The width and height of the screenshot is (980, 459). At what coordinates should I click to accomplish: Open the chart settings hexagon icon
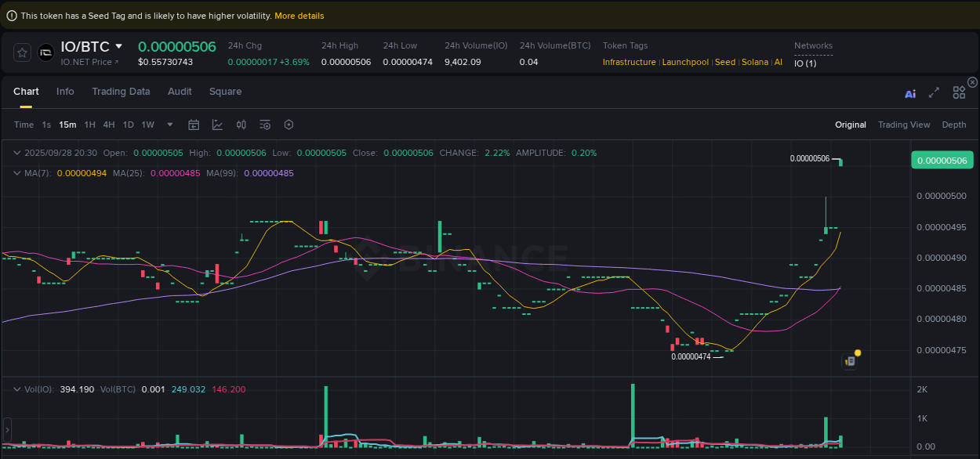coord(289,125)
